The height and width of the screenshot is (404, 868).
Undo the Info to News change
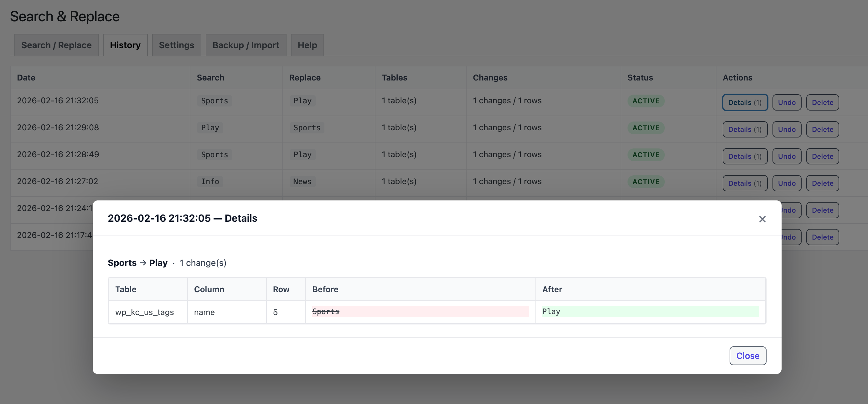pyautogui.click(x=787, y=183)
